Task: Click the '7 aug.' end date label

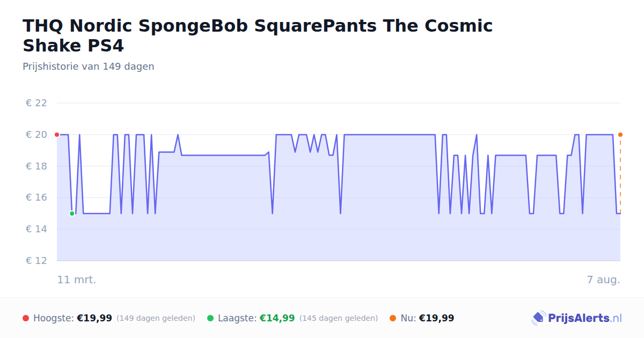Action: click(604, 280)
